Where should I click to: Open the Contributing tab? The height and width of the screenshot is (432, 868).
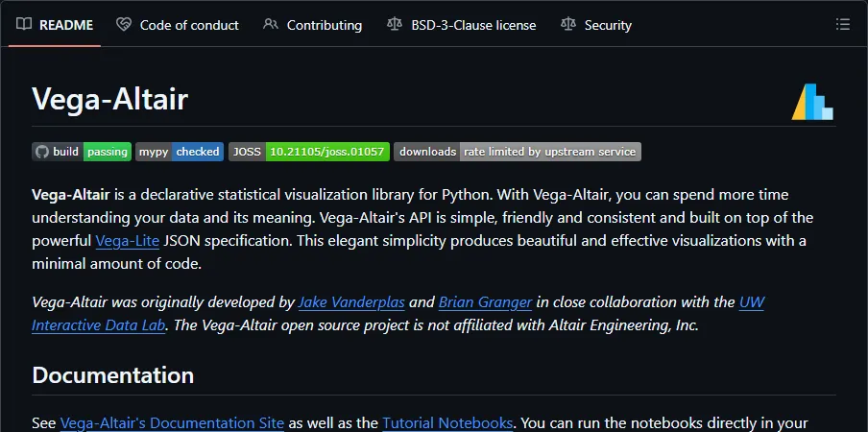click(x=312, y=25)
